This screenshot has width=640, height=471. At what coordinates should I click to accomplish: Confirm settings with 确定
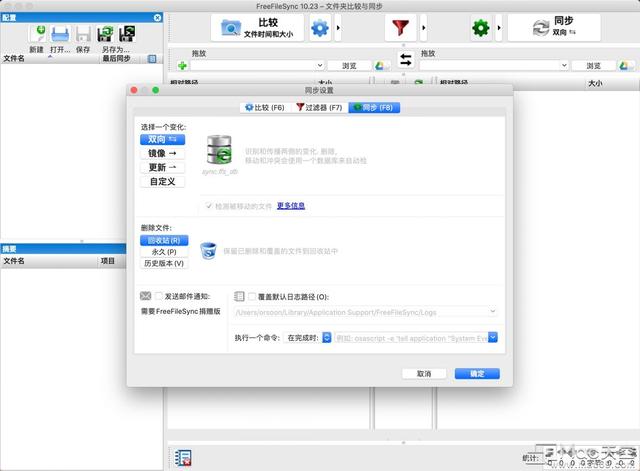pos(477,373)
